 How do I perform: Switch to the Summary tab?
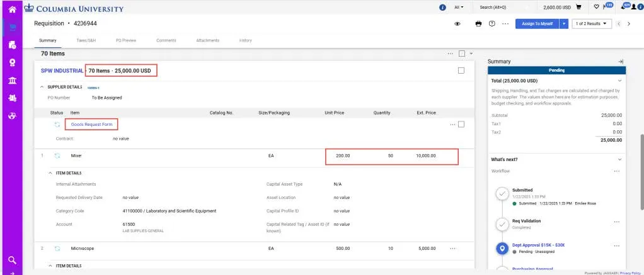tap(48, 41)
